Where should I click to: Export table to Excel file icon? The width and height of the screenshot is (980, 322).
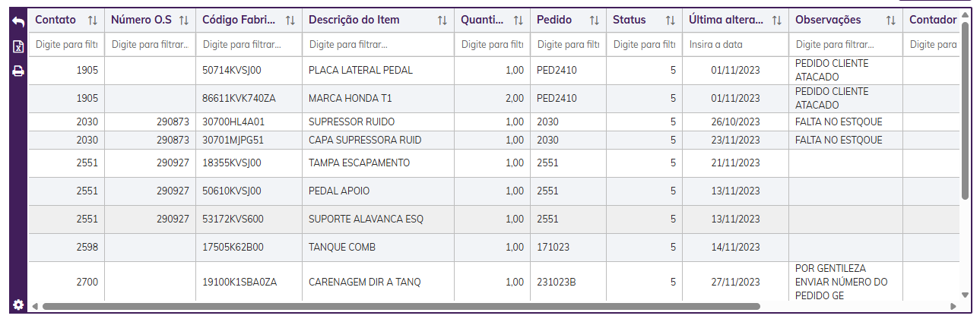[x=18, y=47]
